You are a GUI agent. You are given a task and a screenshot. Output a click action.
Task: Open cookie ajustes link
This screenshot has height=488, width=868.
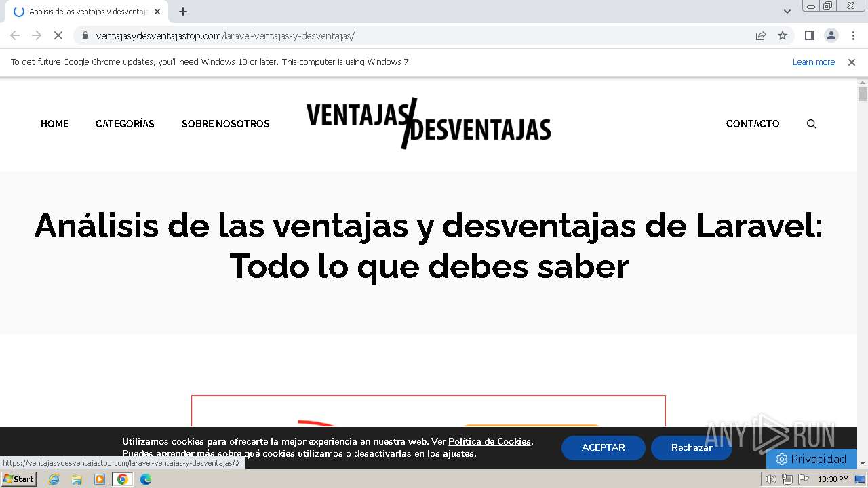pyautogui.click(x=458, y=453)
